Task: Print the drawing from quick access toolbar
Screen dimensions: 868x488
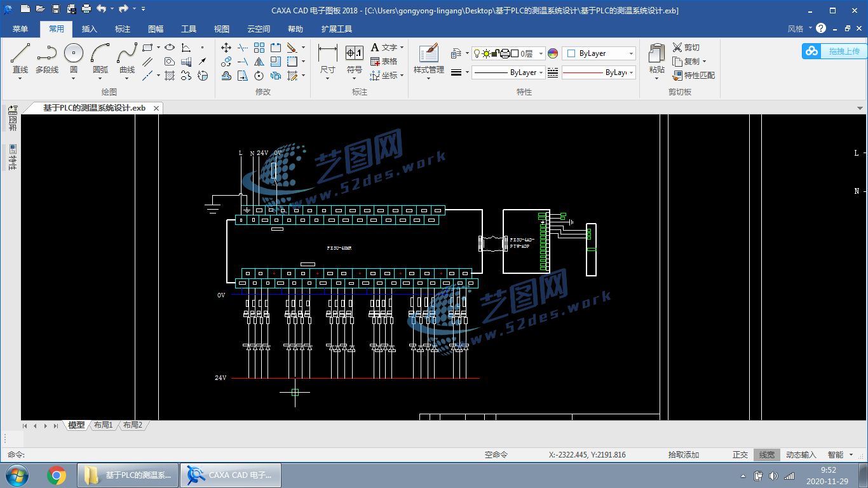Action: pyautogui.click(x=86, y=9)
